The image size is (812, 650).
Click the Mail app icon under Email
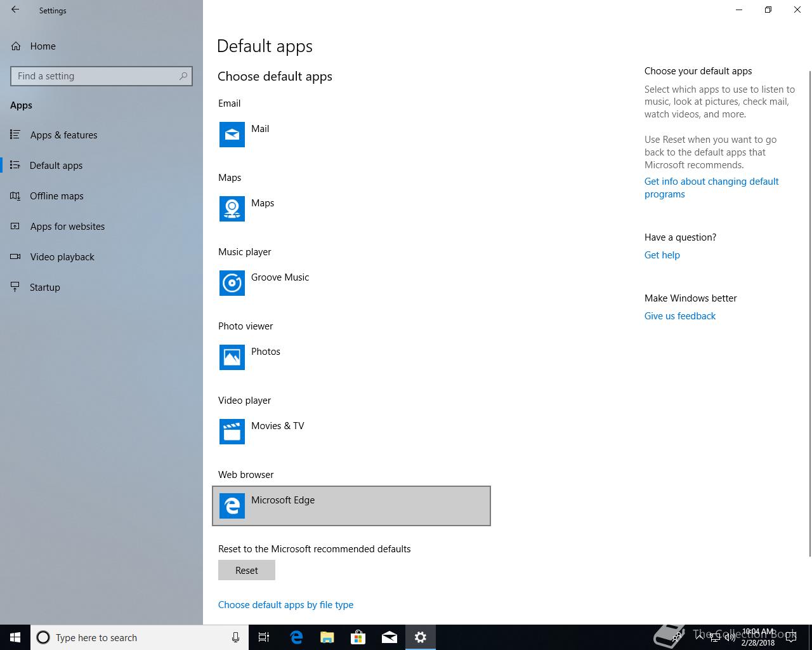232,135
